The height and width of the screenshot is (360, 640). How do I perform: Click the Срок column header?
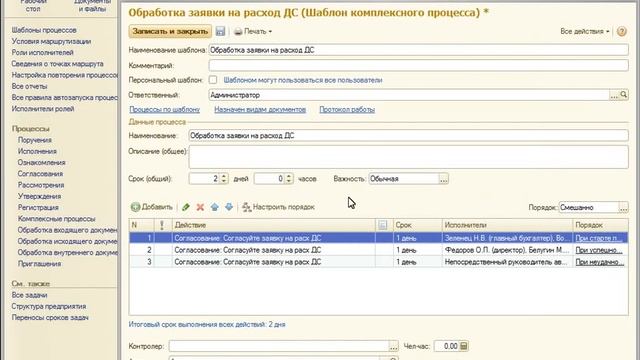coord(418,225)
